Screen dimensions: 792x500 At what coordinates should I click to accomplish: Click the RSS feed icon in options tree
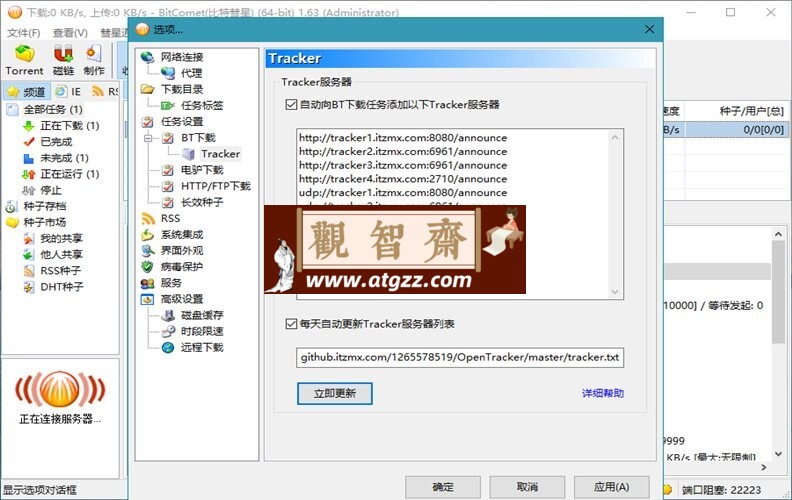click(x=147, y=218)
